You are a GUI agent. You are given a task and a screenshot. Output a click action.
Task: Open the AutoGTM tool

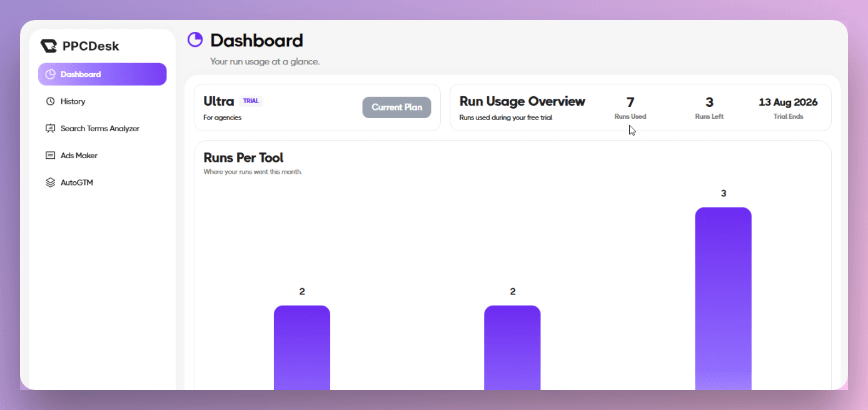(103, 182)
